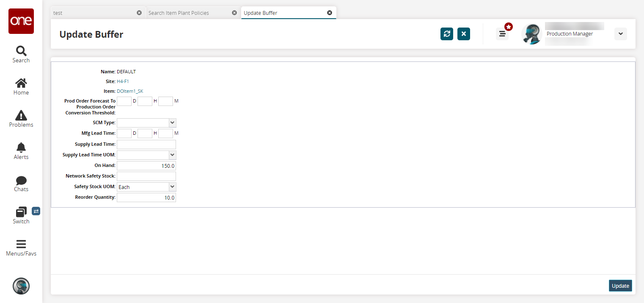The width and height of the screenshot is (644, 303).
Task: Focus Mfg Lead Time minutes field
Action: coord(166,133)
